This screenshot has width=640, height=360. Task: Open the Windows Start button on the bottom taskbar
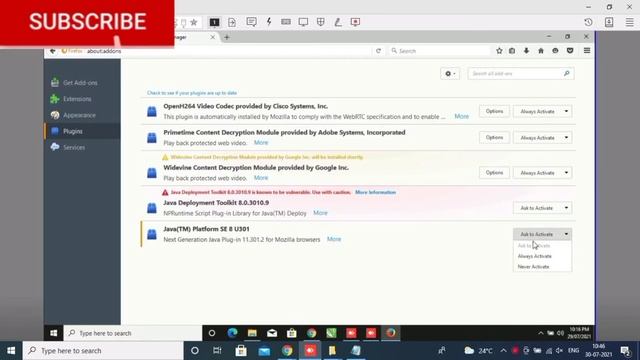11,351
